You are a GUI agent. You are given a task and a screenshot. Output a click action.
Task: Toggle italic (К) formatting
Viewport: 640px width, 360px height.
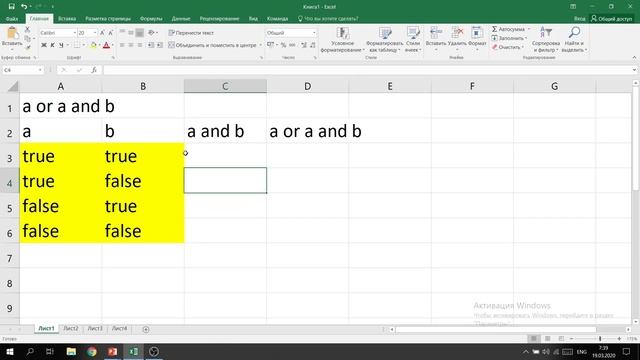52,45
